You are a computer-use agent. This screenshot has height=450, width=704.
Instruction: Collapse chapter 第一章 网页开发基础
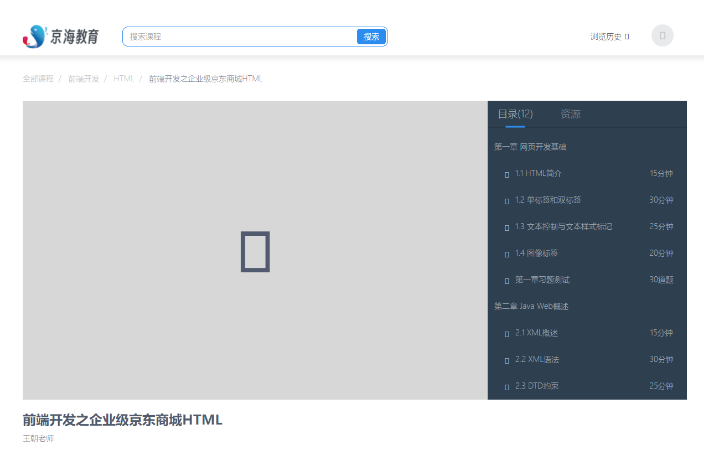point(530,147)
